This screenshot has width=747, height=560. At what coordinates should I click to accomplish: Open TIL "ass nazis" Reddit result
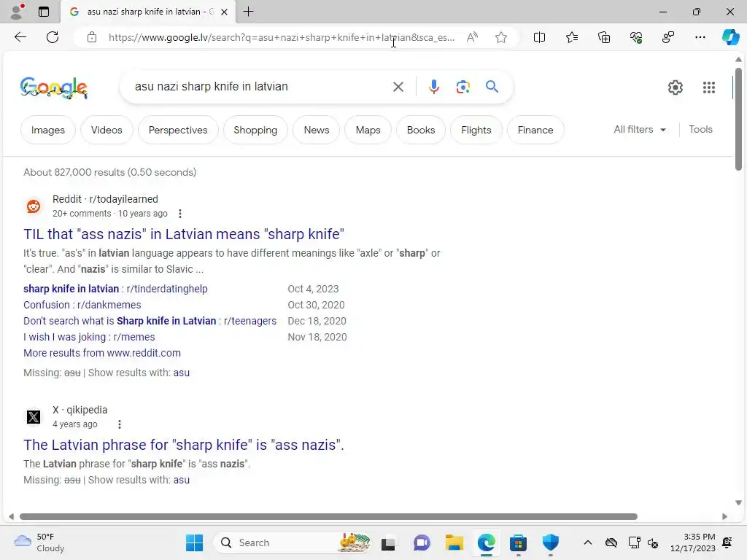tap(183, 234)
